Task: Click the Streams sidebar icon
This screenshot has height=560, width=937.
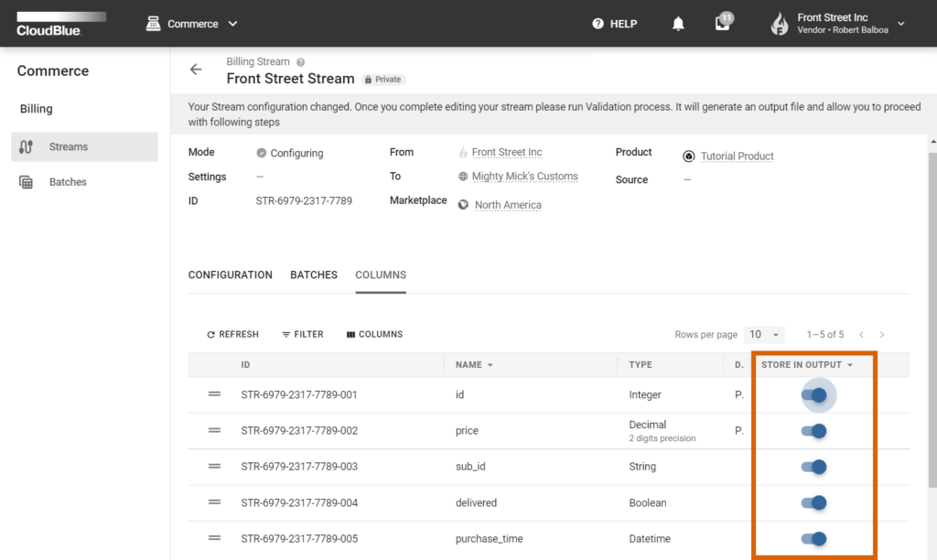Action: pyautogui.click(x=26, y=146)
